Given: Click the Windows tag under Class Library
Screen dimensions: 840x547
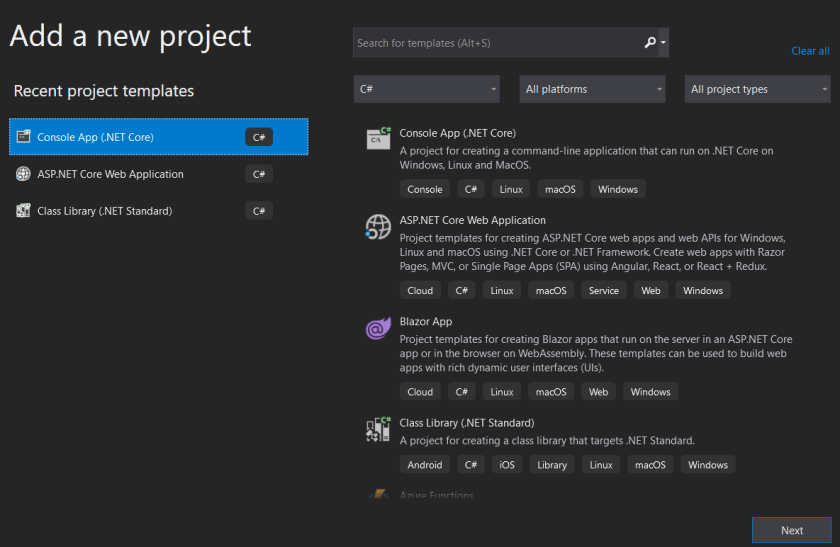Looking at the screenshot, I should pos(708,464).
